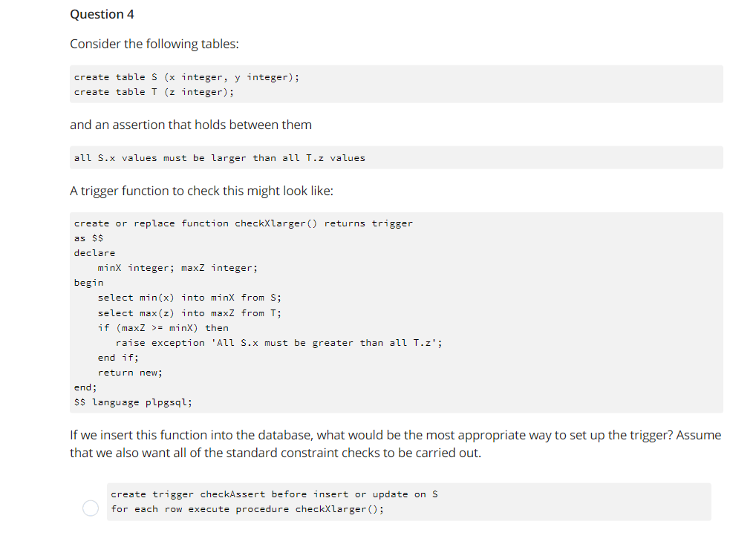Screen dimensions: 756x547
Task: Click the 'If we insert this function' question paragraph
Action: [x=395, y=444]
